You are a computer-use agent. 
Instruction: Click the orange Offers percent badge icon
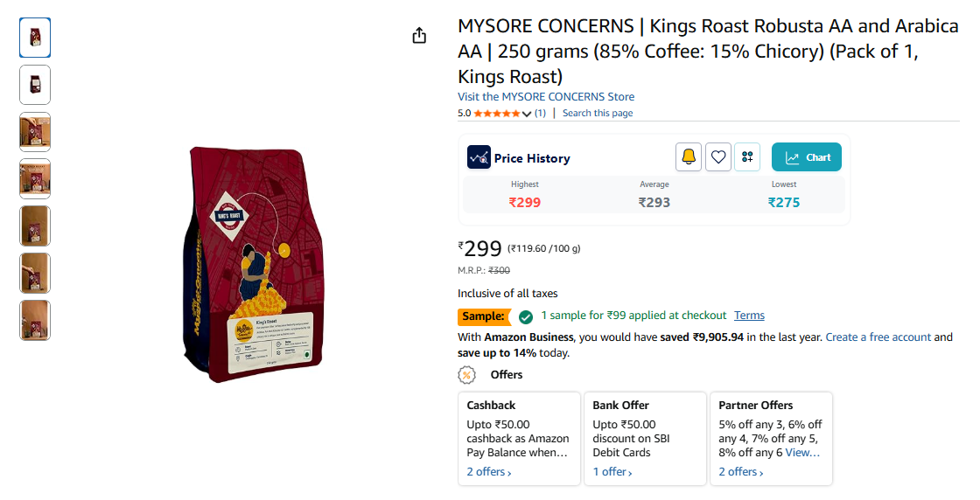point(467,375)
